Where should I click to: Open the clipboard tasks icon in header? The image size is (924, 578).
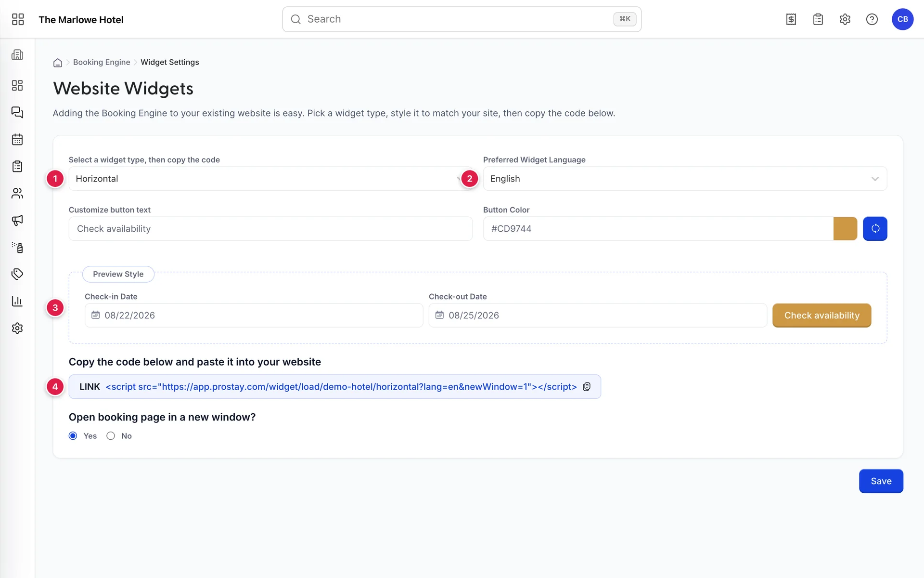click(818, 19)
